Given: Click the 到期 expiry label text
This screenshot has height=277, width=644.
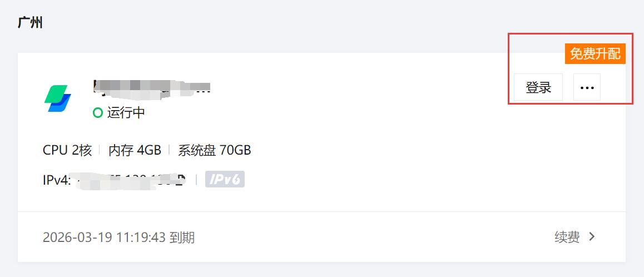Looking at the screenshot, I should coord(182,237).
